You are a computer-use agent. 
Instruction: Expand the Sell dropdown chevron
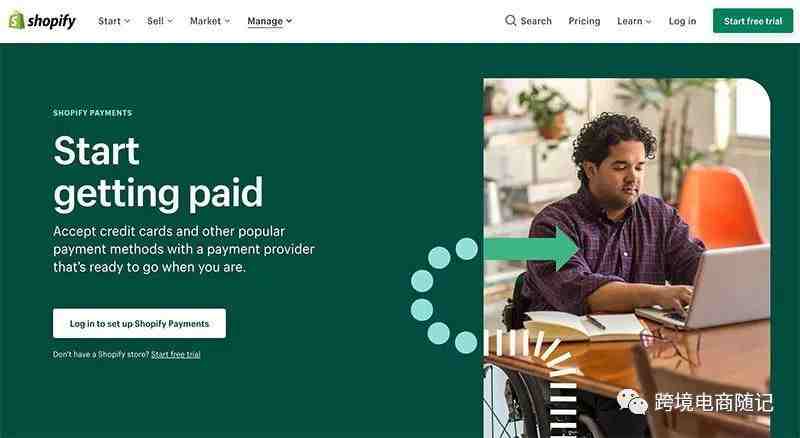tap(170, 21)
